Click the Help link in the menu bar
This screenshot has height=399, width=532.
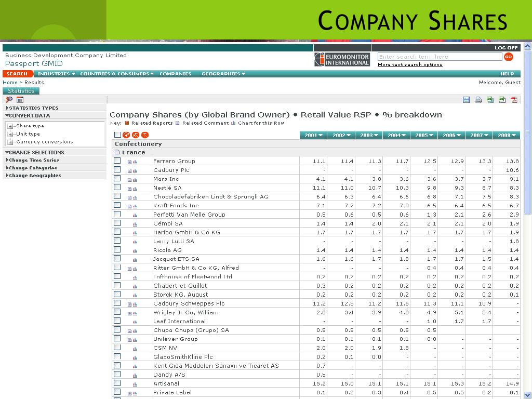(507, 74)
